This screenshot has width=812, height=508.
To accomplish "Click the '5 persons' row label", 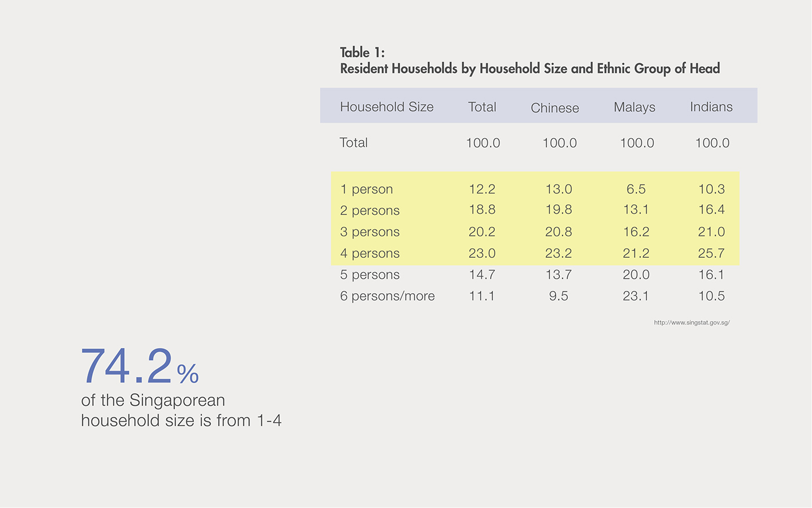I will pyautogui.click(x=369, y=275).
